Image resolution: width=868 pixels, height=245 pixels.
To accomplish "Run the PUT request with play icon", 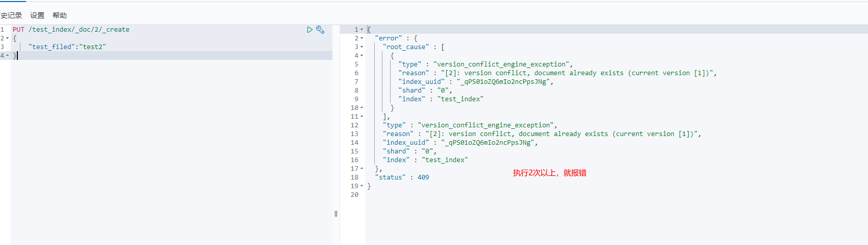I will pos(309,30).
